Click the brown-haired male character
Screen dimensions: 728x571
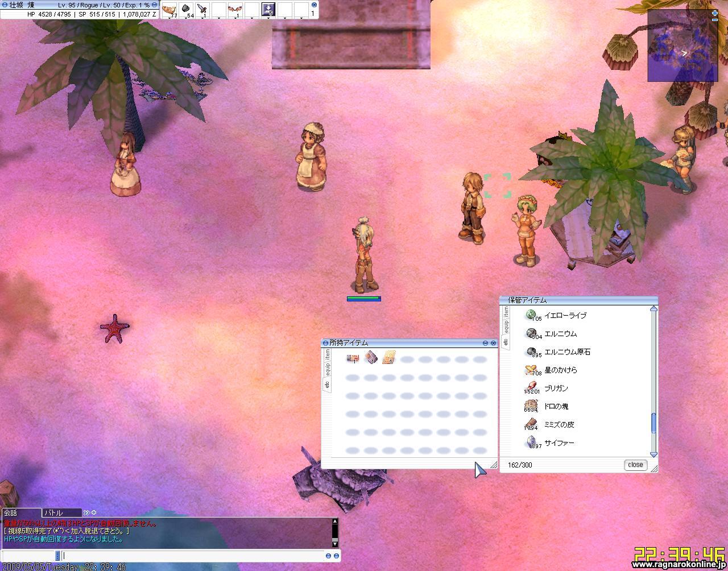[x=472, y=208]
